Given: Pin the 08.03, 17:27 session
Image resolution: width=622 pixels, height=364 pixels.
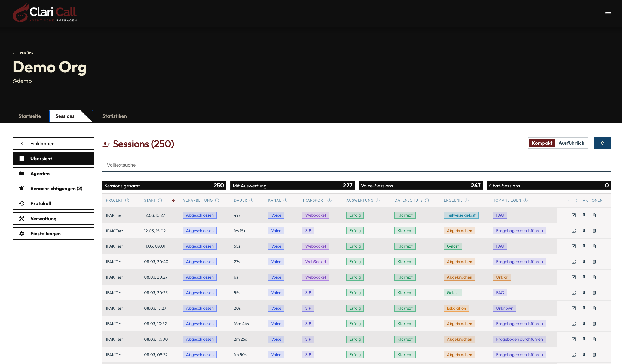Looking at the screenshot, I should (x=584, y=308).
